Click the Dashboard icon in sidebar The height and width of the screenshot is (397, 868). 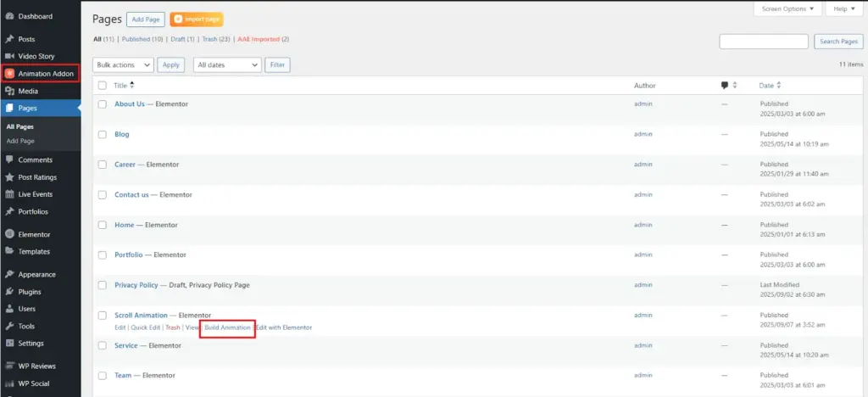tap(9, 16)
